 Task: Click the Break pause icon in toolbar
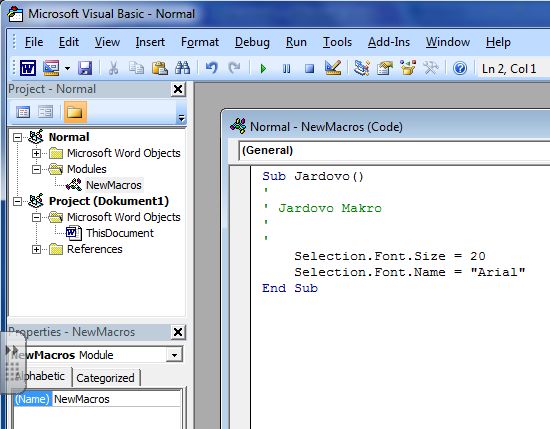click(286, 68)
